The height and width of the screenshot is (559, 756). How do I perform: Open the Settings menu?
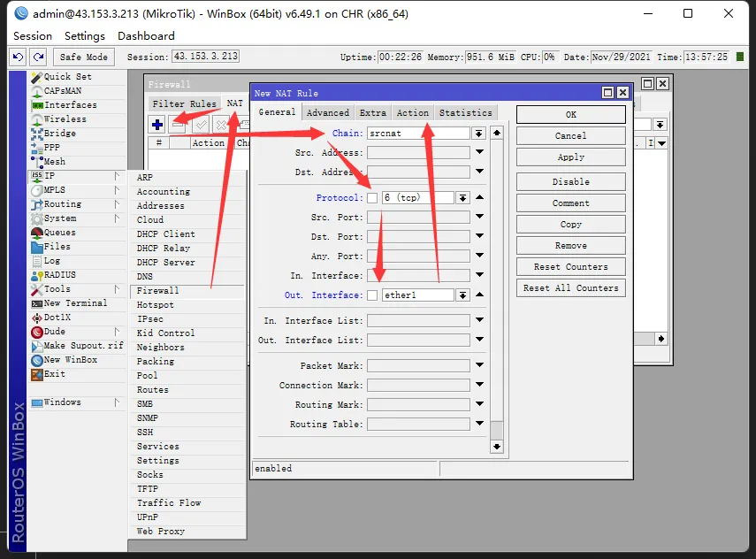click(x=85, y=36)
